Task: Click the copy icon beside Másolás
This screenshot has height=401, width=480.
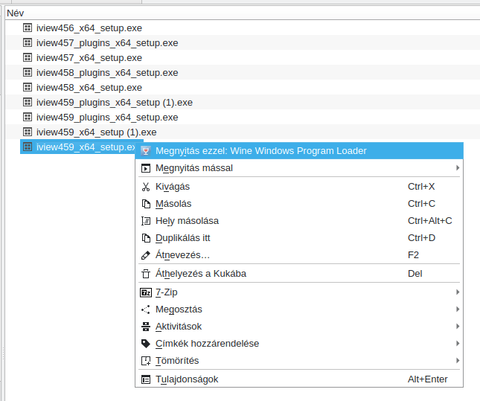Action: [146, 204]
